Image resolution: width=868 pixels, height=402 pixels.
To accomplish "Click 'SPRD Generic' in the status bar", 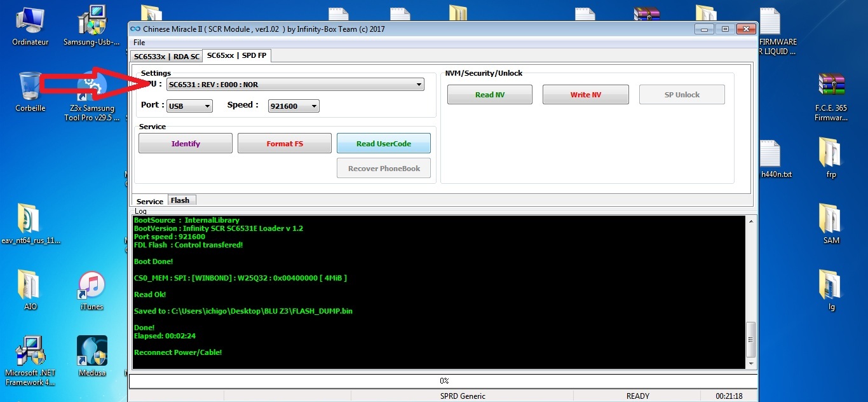I will [463, 396].
